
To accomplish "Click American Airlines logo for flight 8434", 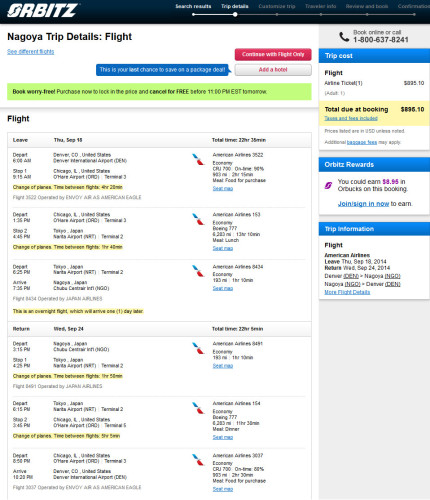I will pos(198,271).
